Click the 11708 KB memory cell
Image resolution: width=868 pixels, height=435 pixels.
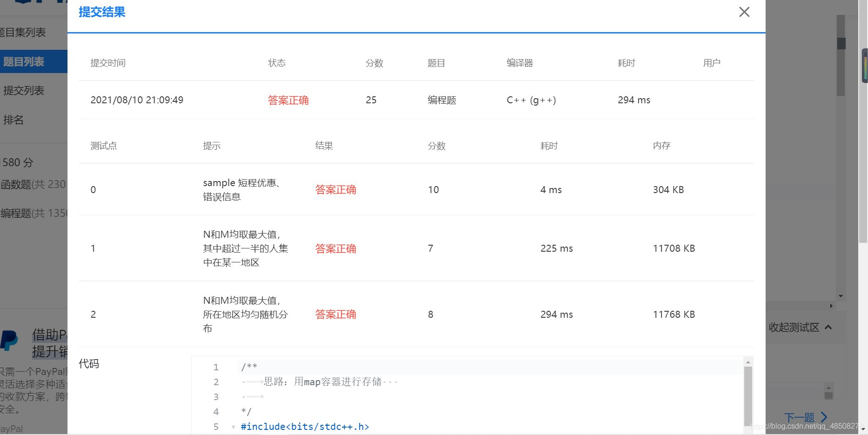(674, 248)
